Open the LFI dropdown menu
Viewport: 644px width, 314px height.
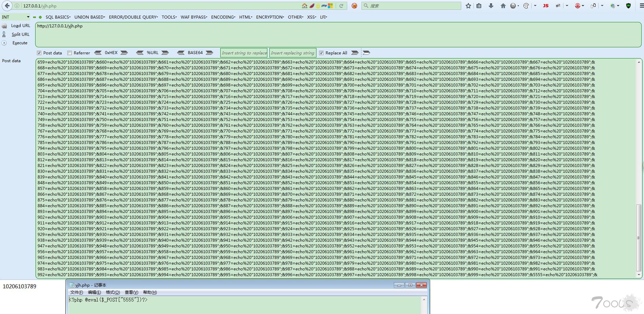(324, 17)
